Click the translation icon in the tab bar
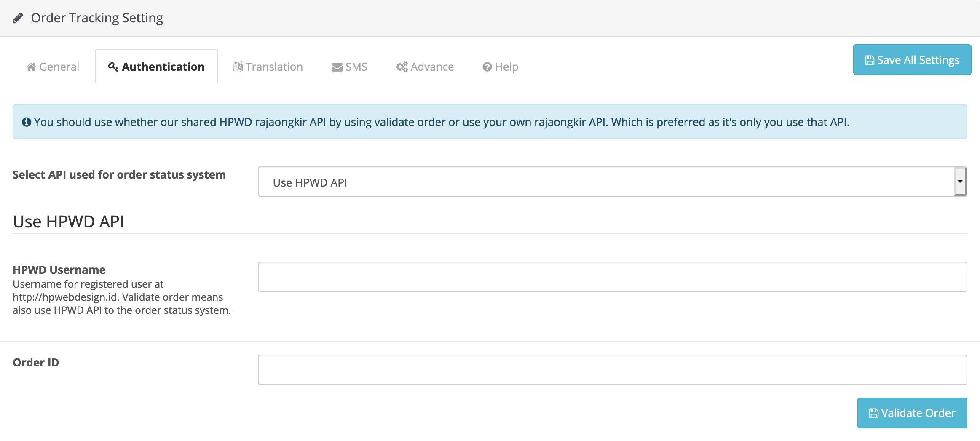Image resolution: width=980 pixels, height=441 pixels. [238, 67]
